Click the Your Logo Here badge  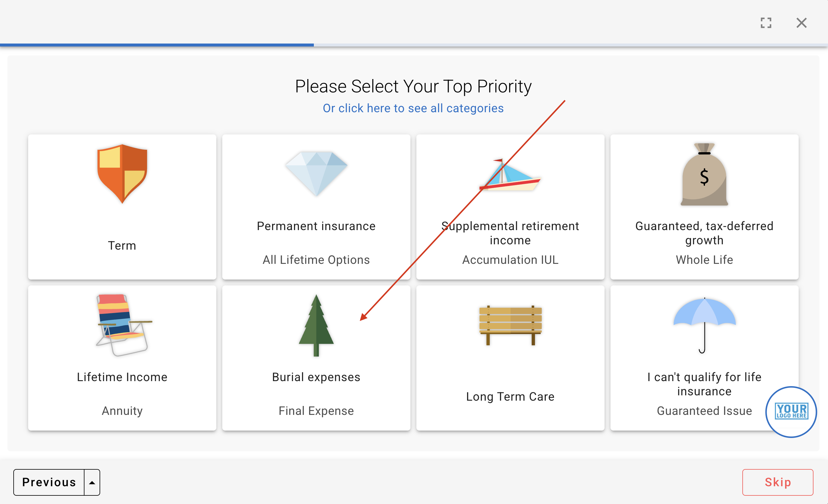point(791,412)
